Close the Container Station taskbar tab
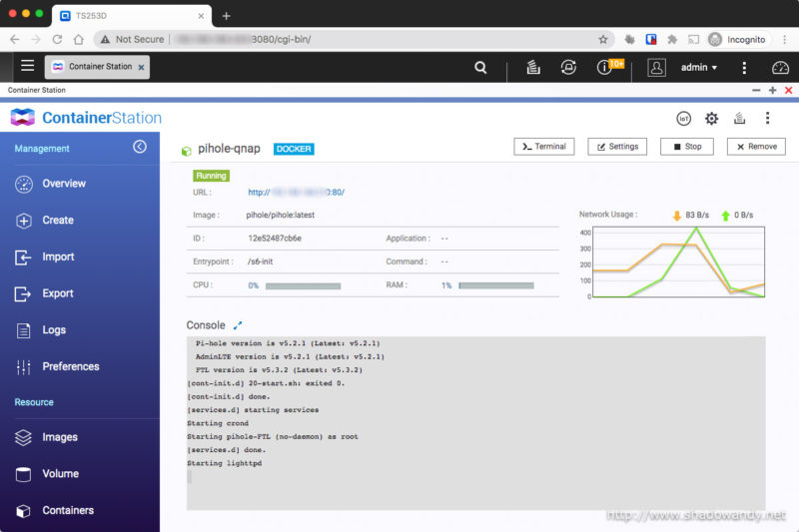The height and width of the screenshot is (532, 799). (x=141, y=68)
